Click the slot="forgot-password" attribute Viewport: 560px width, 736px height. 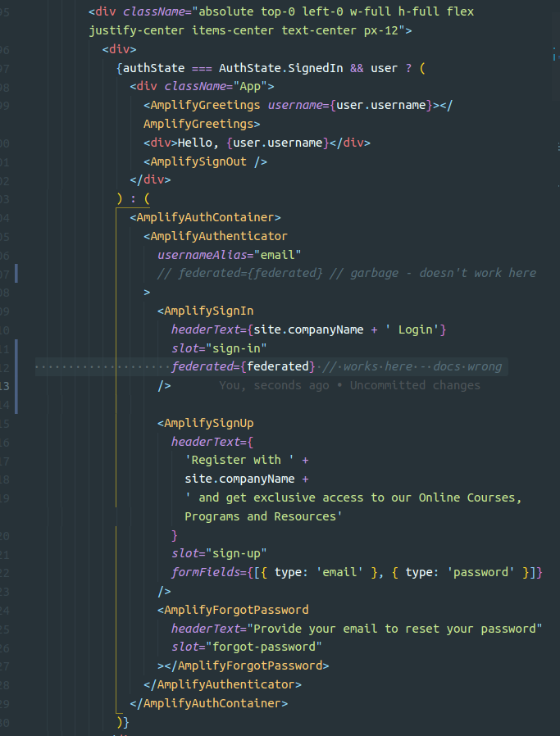(x=247, y=647)
